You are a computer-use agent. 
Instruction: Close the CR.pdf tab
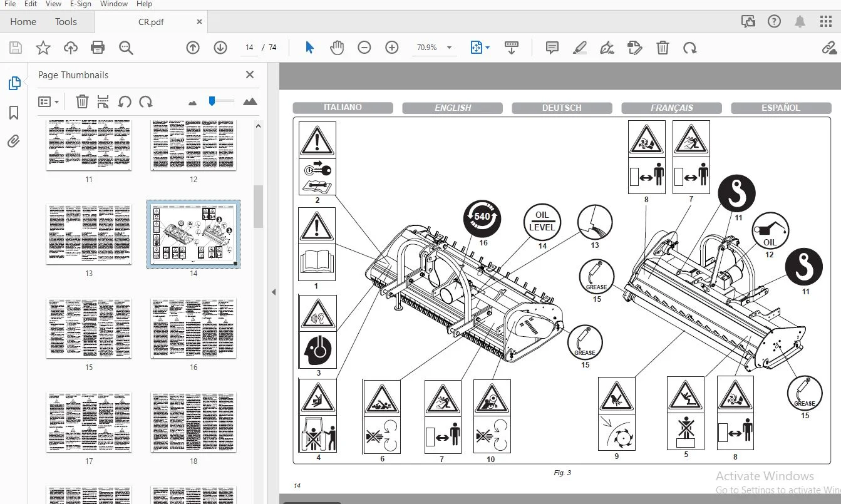[x=199, y=21]
